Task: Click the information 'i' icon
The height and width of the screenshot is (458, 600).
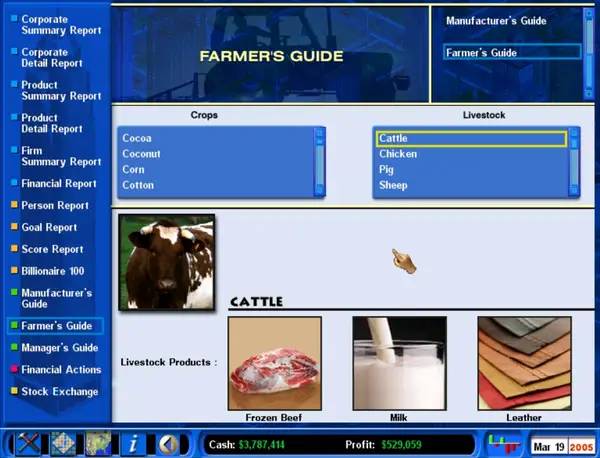Action: pos(133,445)
